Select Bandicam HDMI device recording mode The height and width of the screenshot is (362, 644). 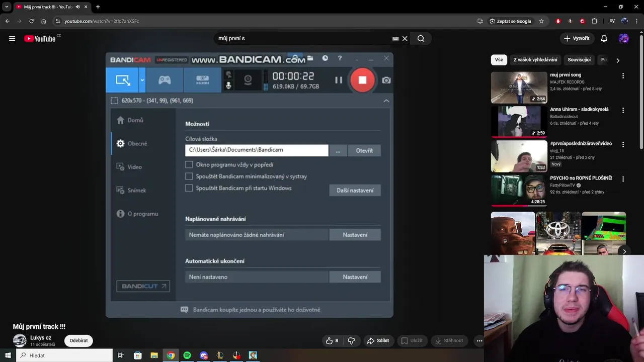coord(202,80)
